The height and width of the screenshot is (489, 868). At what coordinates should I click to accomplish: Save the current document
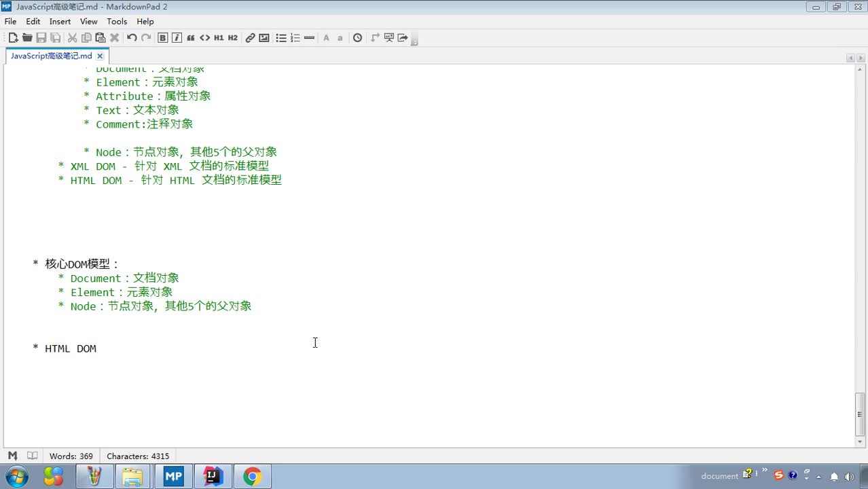(41, 38)
